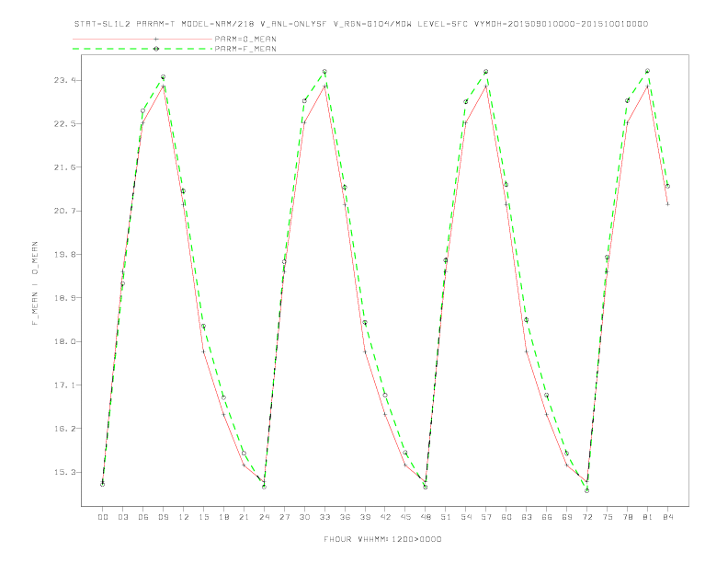This screenshot has width=728, height=563.
Task: Click the y-axis tick value 17.1
Action: (x=64, y=385)
